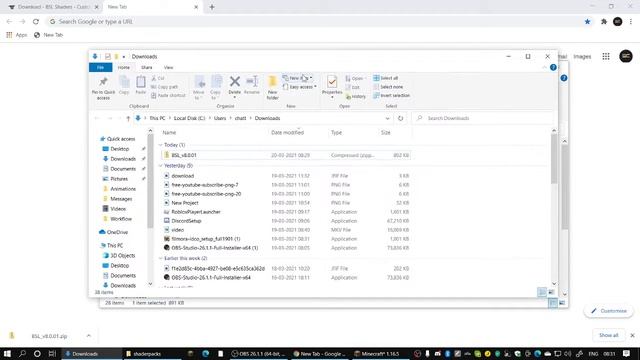Switch to the View ribbon tab
This screenshot has width=640, height=360.
tap(168, 67)
